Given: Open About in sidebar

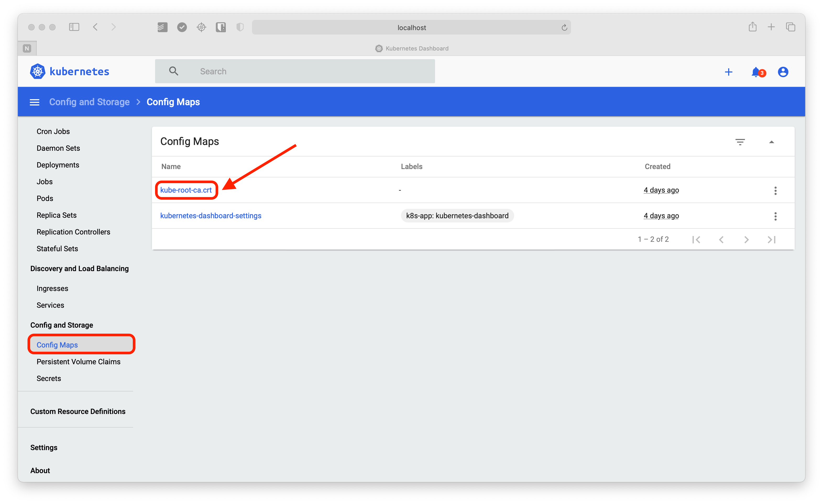Looking at the screenshot, I should 40,471.
